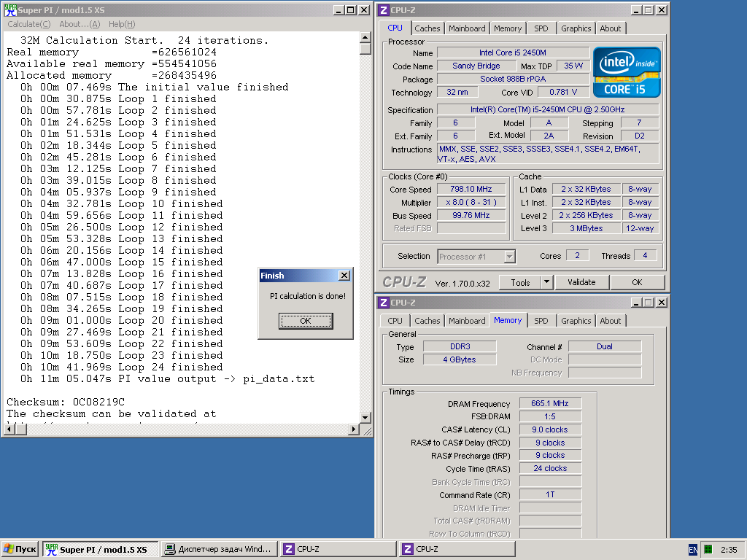Screen dimensions: 747x560
Task: Click the Intel Core i5 logo badge
Action: tap(627, 72)
